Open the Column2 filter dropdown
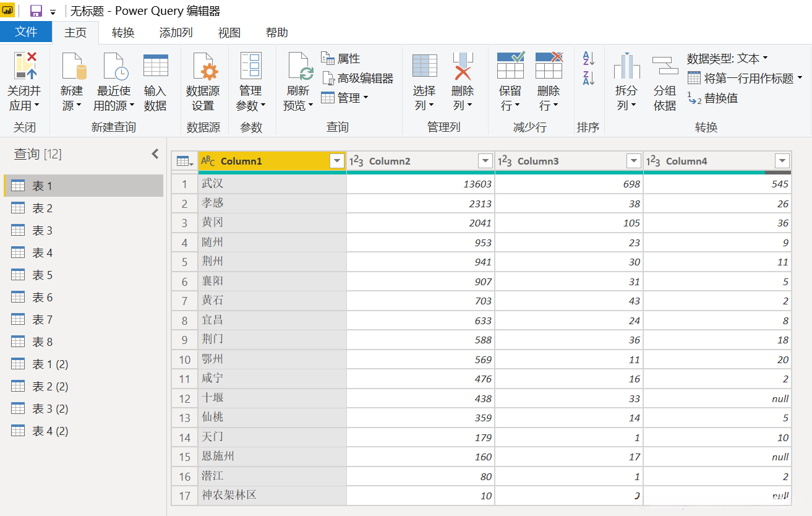Image resolution: width=812 pixels, height=516 pixels. pos(485,161)
